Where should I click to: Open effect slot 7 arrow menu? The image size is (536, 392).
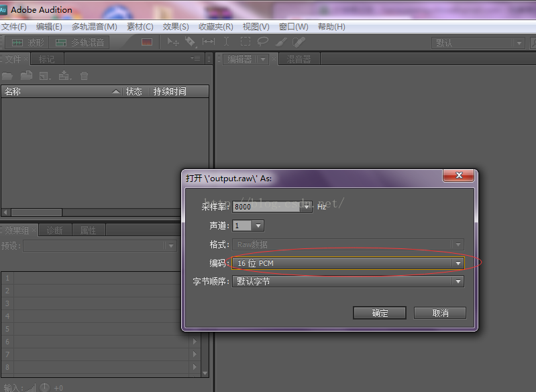[x=195, y=354]
